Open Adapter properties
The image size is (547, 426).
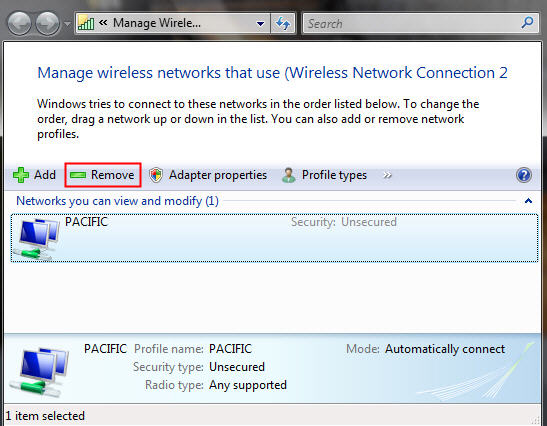coord(208,175)
